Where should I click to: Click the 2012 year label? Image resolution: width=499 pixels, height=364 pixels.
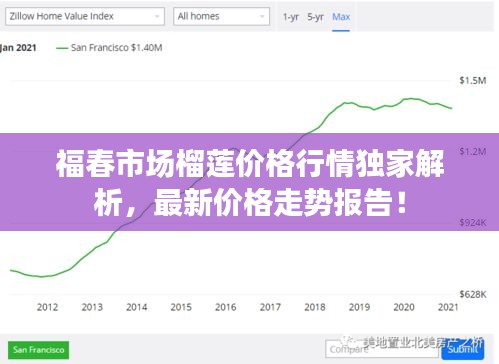(x=47, y=307)
